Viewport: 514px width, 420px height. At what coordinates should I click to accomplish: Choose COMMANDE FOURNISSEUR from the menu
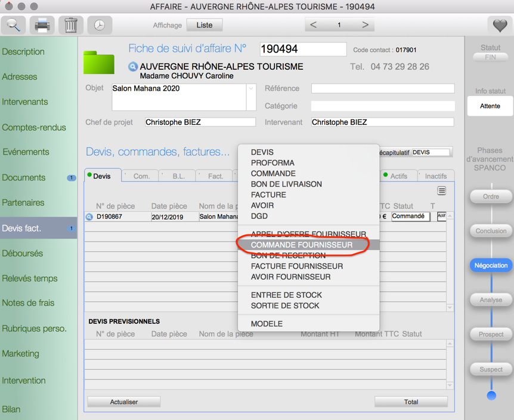coord(301,245)
